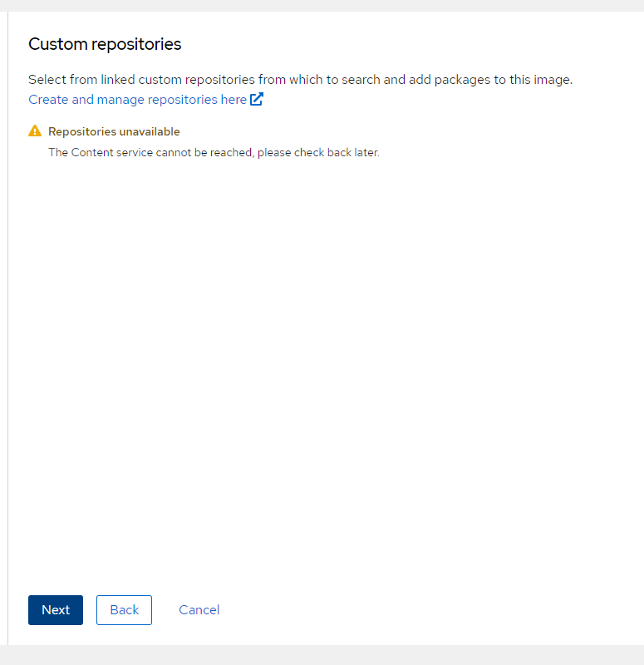
Task: Cancel the image creation wizard
Action: pos(199,610)
